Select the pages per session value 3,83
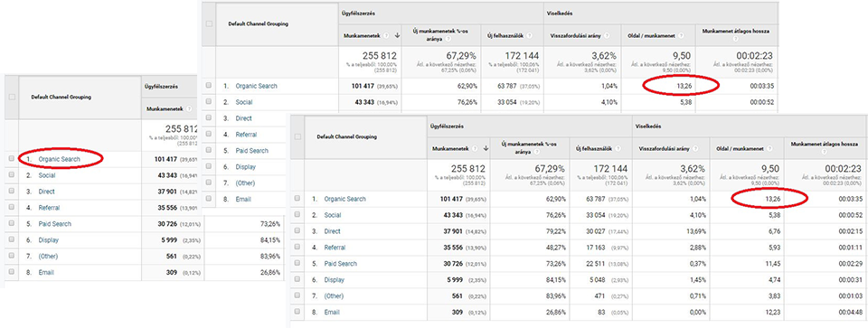 pos(774,296)
